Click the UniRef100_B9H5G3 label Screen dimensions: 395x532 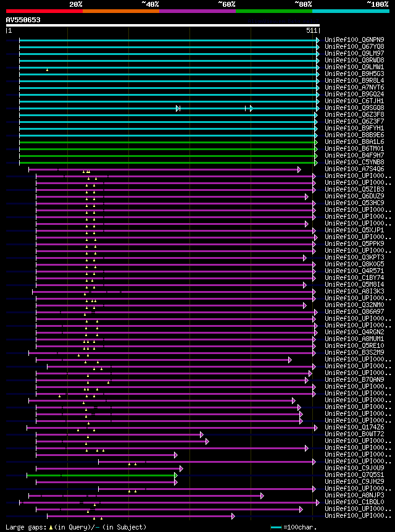(x=354, y=74)
